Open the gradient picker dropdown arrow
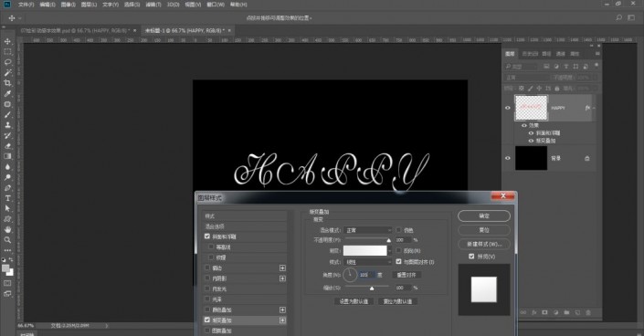The width and height of the screenshot is (644, 336). 390,250
